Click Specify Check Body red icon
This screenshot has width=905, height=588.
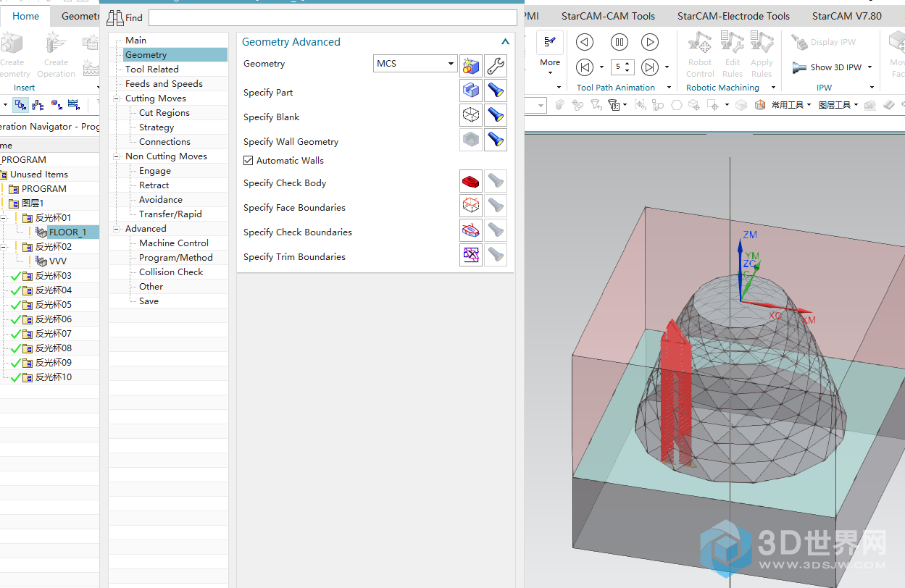471,181
